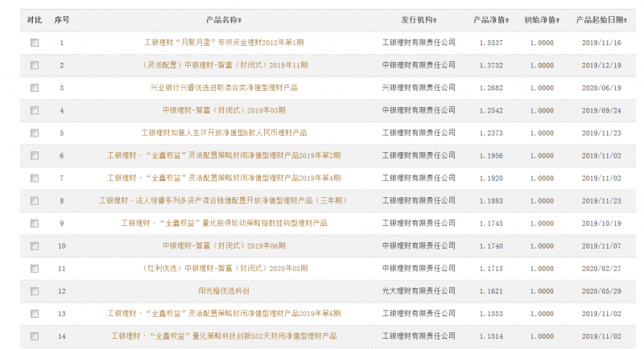
Task: Sort table by 发行机构 column header
Action: click(419, 19)
